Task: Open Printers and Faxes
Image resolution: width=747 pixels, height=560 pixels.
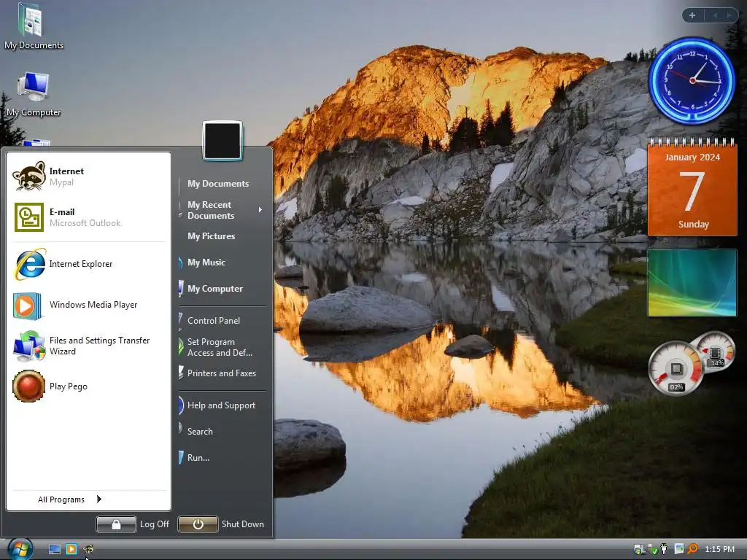Action: tap(222, 373)
